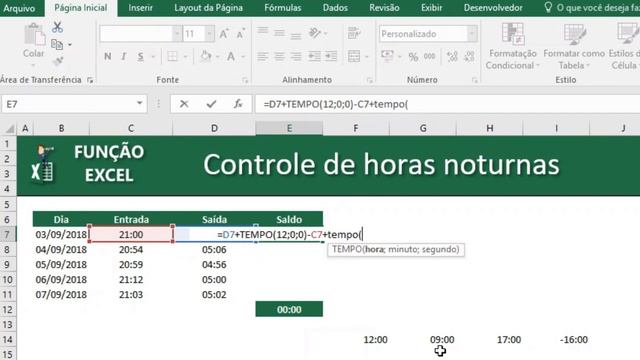This screenshot has height=360, width=640.
Task: Open the font size dropdown
Action: click(x=209, y=34)
